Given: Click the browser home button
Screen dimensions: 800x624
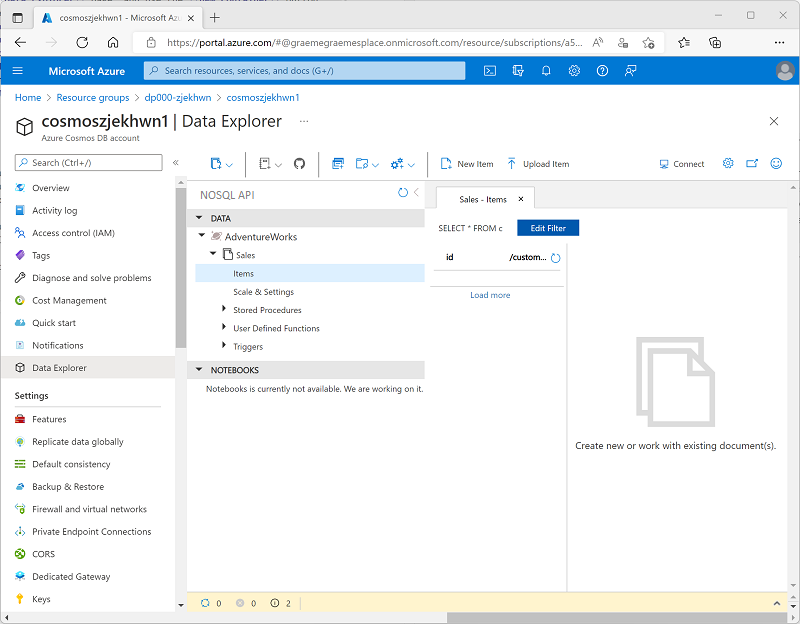Looking at the screenshot, I should tap(113, 42).
